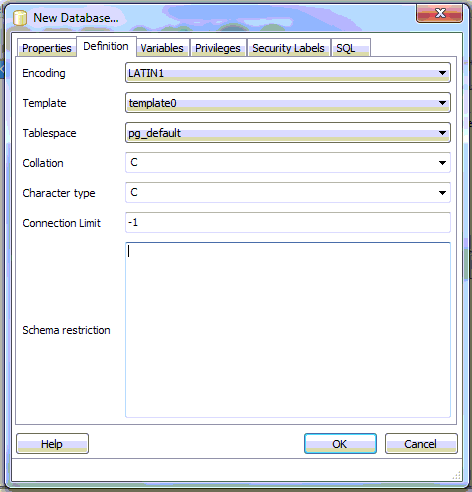Focus the Schema restriction text area

[288, 330]
